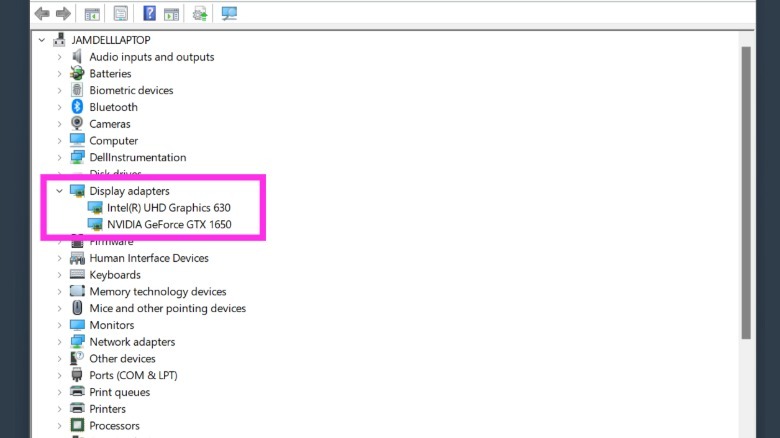Select the JAMDELLLAPTOP tree label
This screenshot has height=438, width=780.
(111, 40)
